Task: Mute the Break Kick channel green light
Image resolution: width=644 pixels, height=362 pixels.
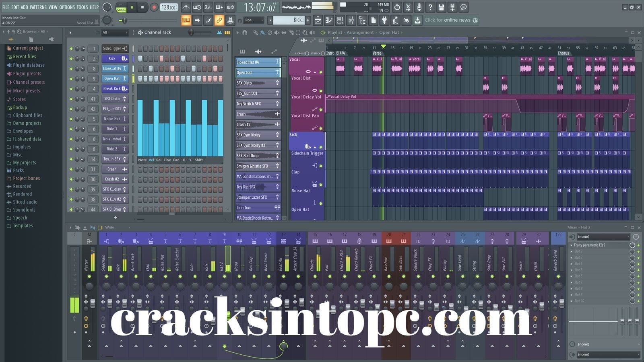Action: [x=71, y=89]
